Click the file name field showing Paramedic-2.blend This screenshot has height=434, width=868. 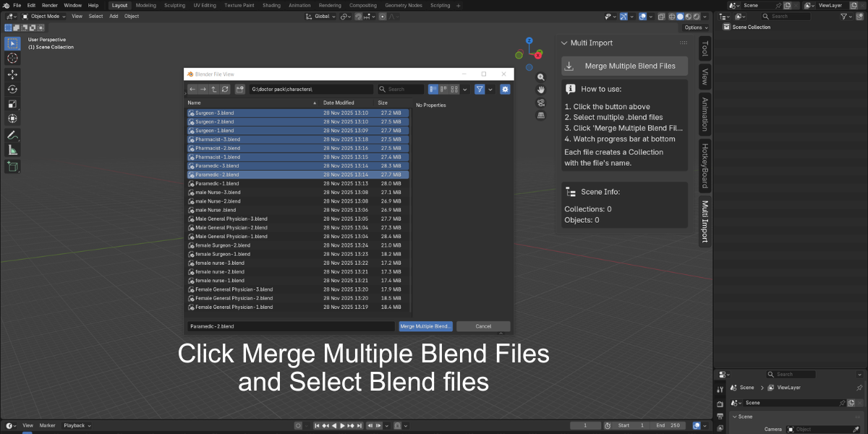point(292,326)
